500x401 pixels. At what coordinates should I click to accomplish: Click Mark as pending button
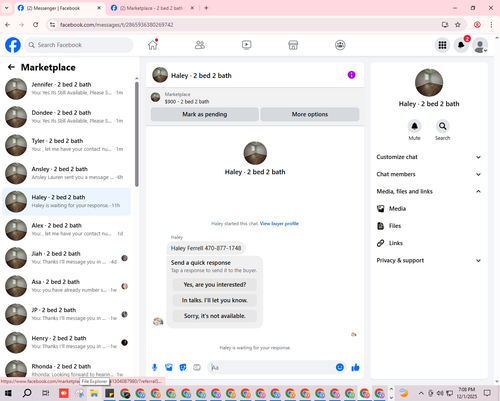coord(205,114)
